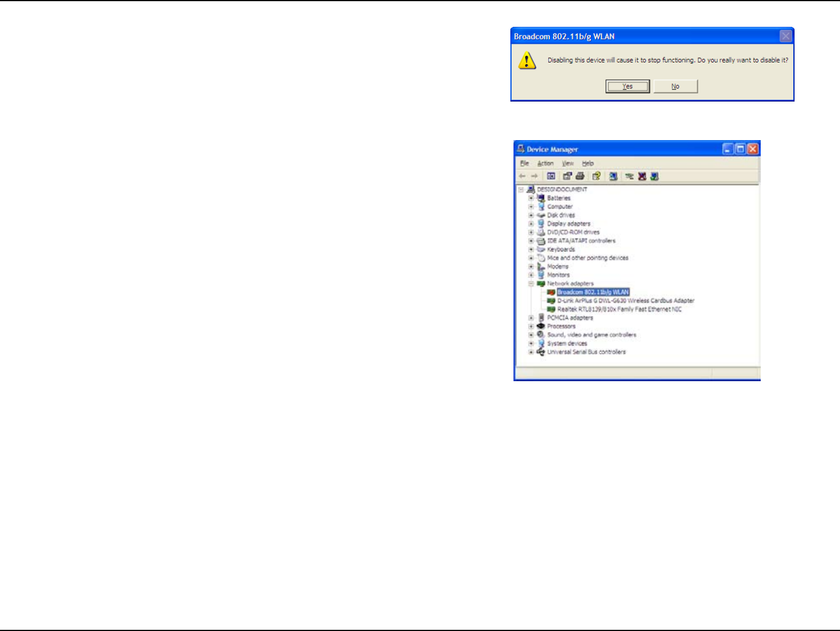Click the Update Driver toolbar icon

pyautogui.click(x=629, y=176)
